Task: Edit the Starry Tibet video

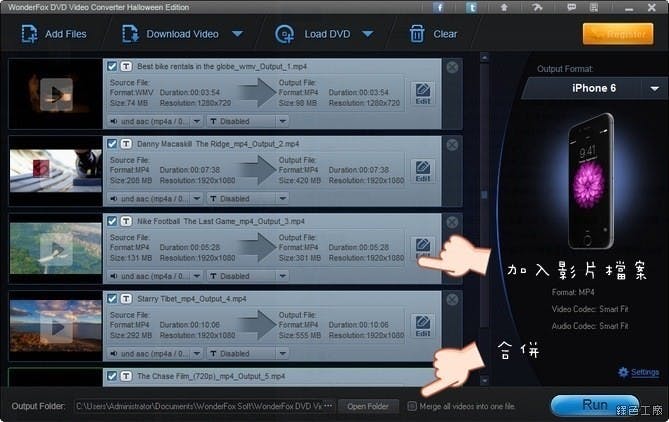Action: tap(423, 326)
